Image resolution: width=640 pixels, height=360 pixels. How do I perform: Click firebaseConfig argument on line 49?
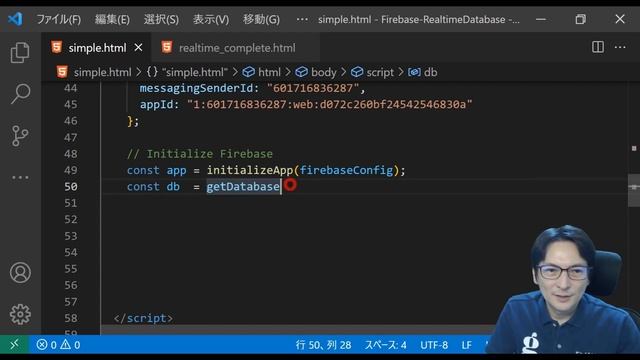(x=346, y=170)
